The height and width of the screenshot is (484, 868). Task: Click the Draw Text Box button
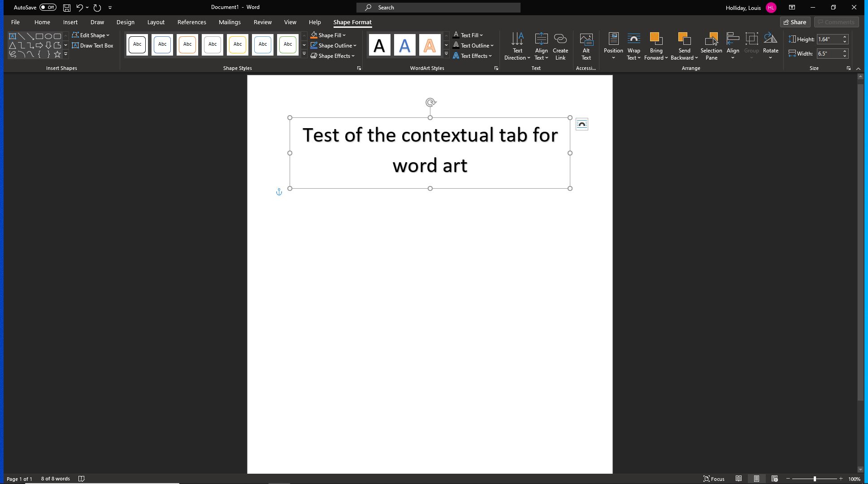pos(92,46)
